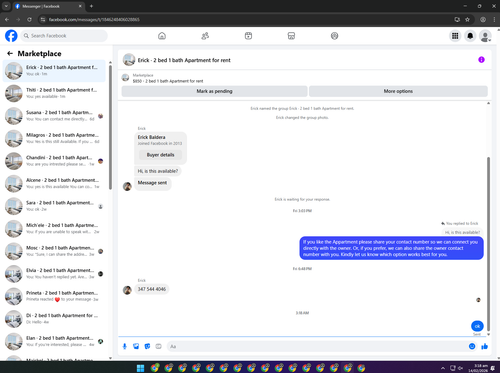The width and height of the screenshot is (500, 373).
Task: Open the Prineta conversation
Action: 54,297
